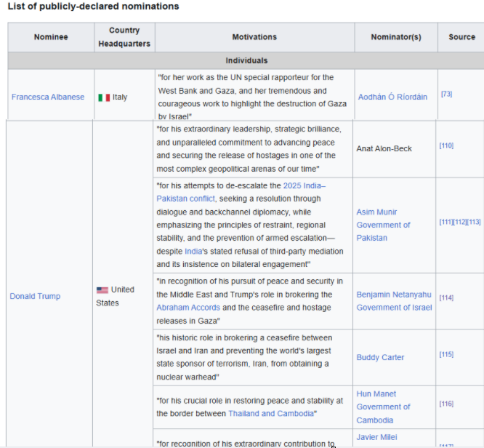
Task: Go to Government of Israel page
Action: [x=394, y=308]
